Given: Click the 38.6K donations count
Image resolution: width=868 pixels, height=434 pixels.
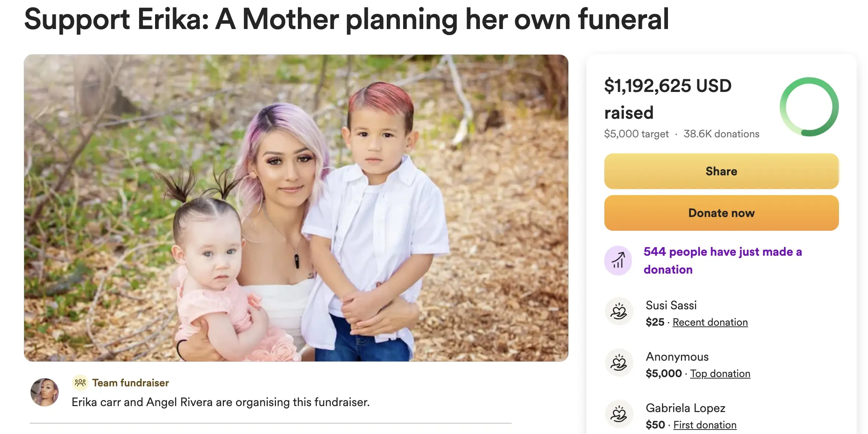Looking at the screenshot, I should pyautogui.click(x=721, y=134).
